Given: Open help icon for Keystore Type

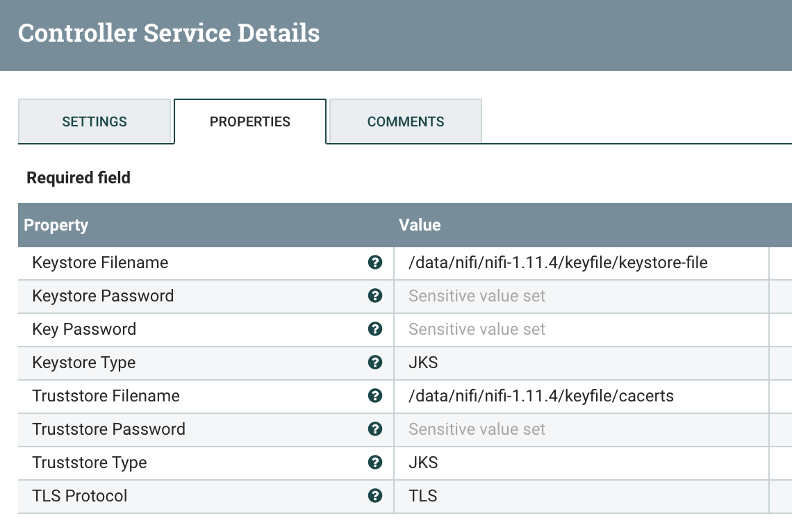Looking at the screenshot, I should point(375,363).
